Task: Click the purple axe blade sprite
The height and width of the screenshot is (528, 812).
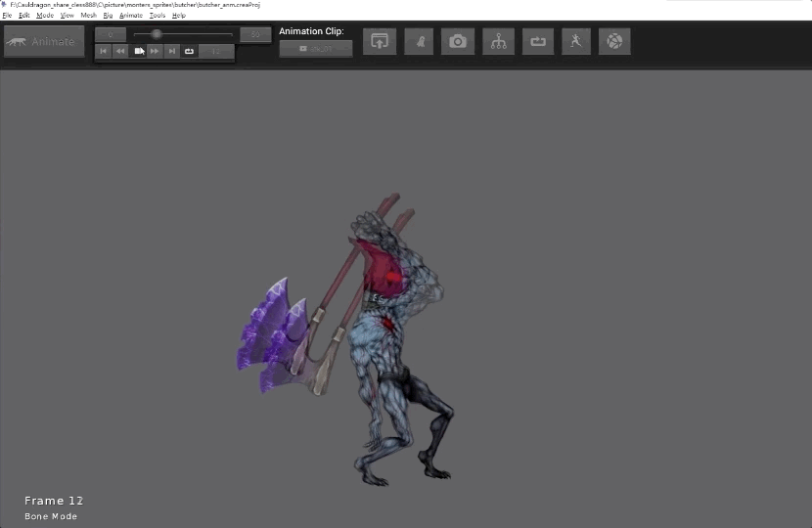Action: point(272,336)
